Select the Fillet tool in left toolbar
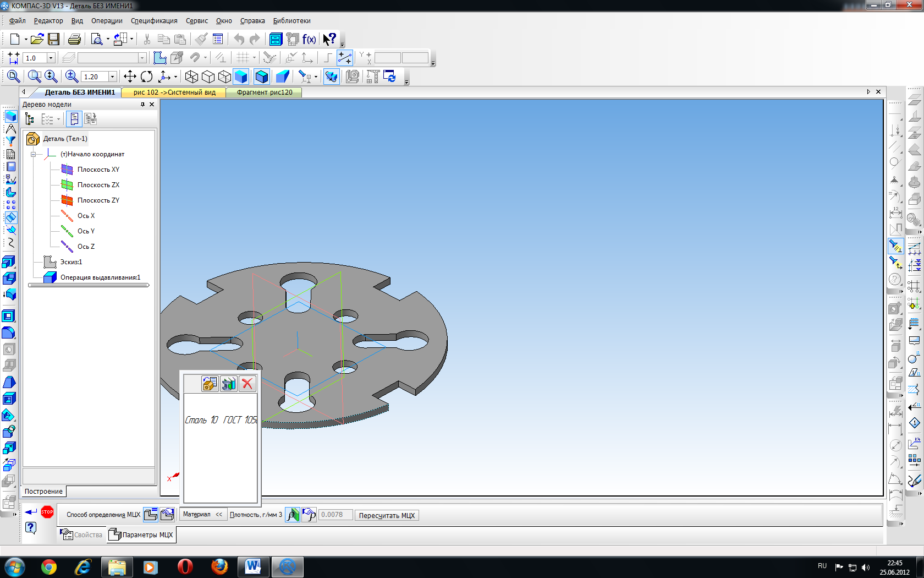This screenshot has height=578, width=924. coord(9,332)
